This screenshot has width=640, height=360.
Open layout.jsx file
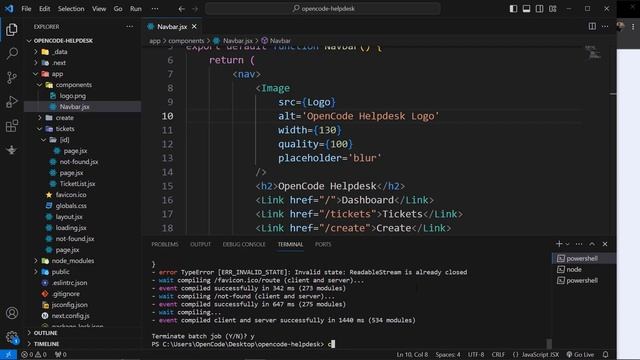pyautogui.click(x=69, y=217)
